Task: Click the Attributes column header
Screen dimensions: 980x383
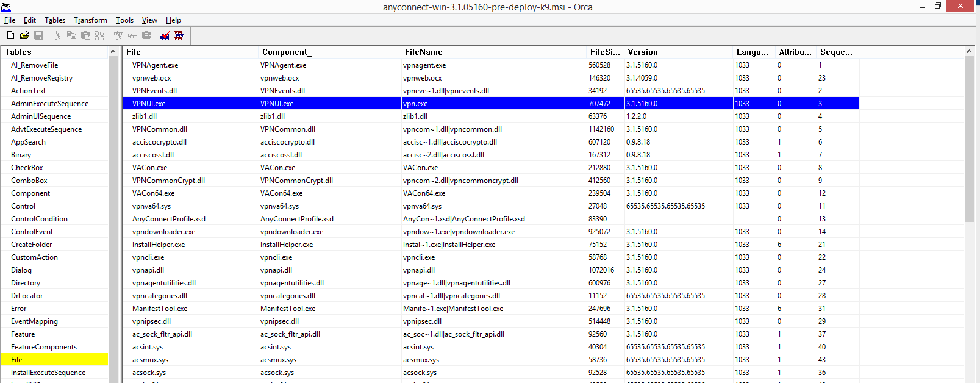Action: click(x=796, y=52)
